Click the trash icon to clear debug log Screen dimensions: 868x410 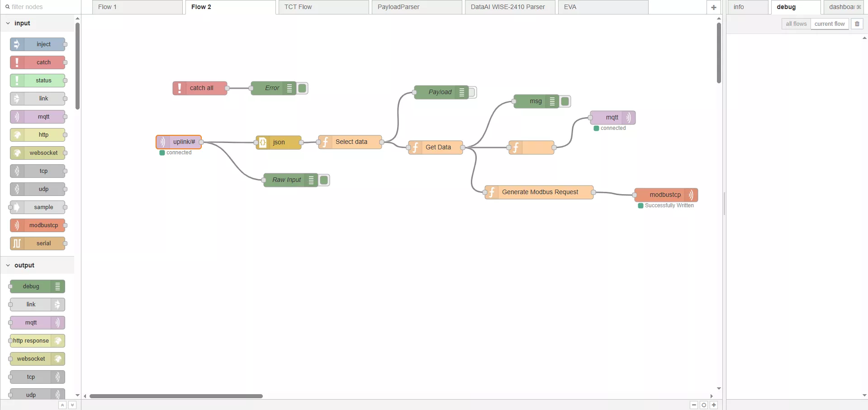857,24
